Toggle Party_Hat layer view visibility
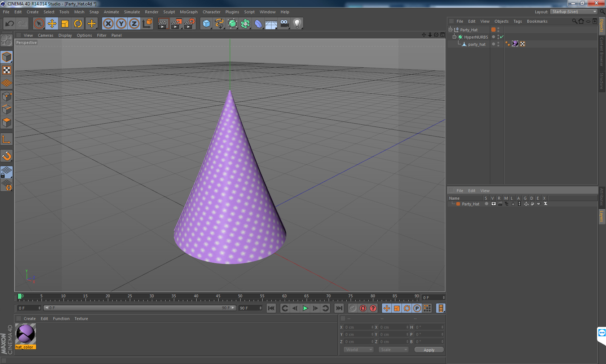 pyautogui.click(x=493, y=204)
